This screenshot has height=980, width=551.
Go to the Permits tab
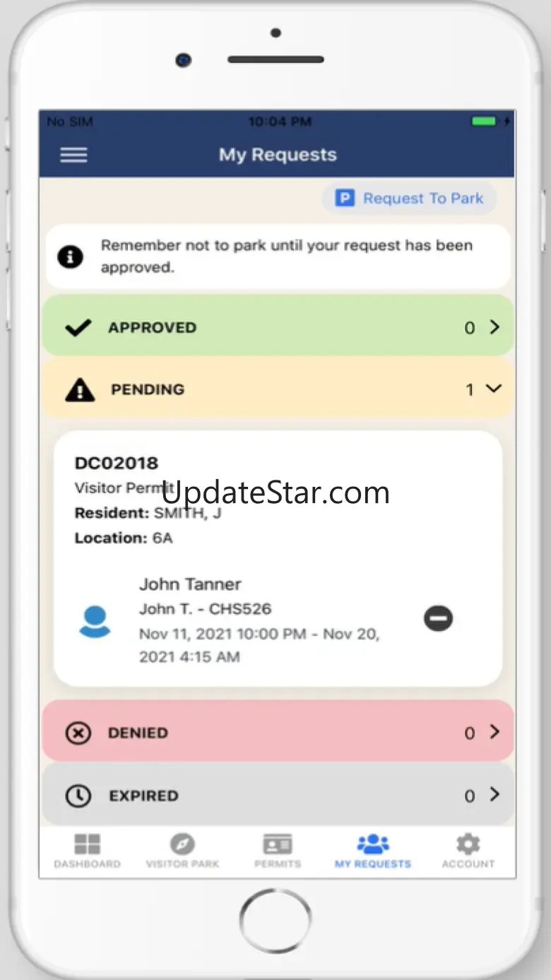click(278, 851)
